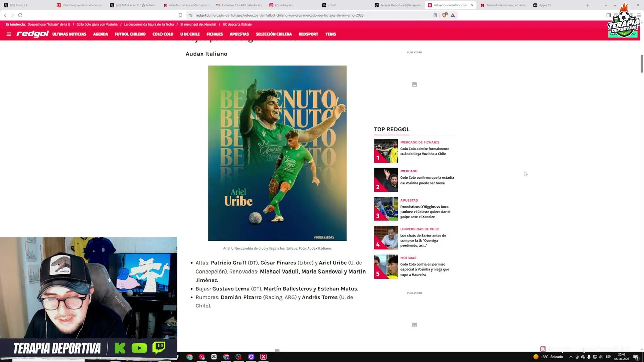Open headline Colo Colo admite formalmente cuándo llega Vozinha
This screenshot has height=362, width=644.
tap(425, 151)
